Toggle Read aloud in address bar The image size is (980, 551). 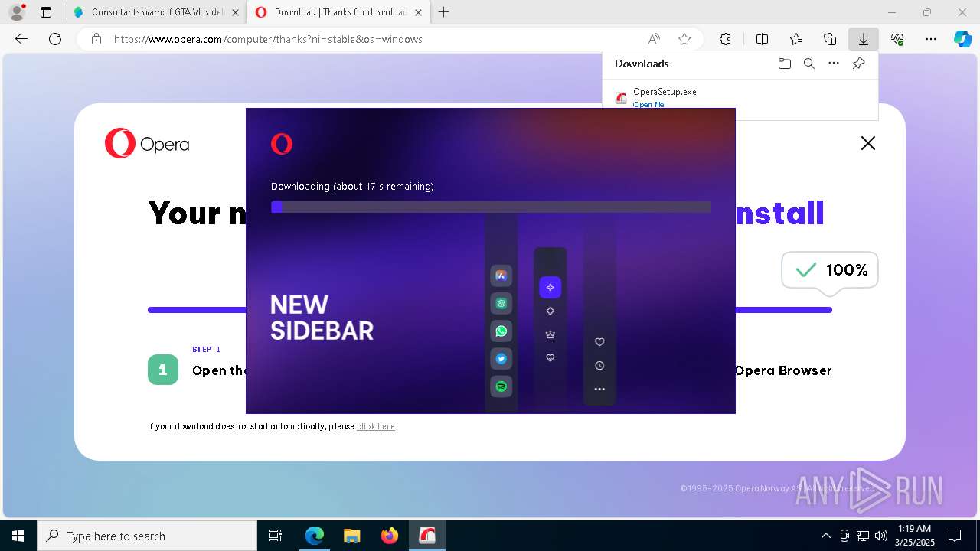click(654, 39)
